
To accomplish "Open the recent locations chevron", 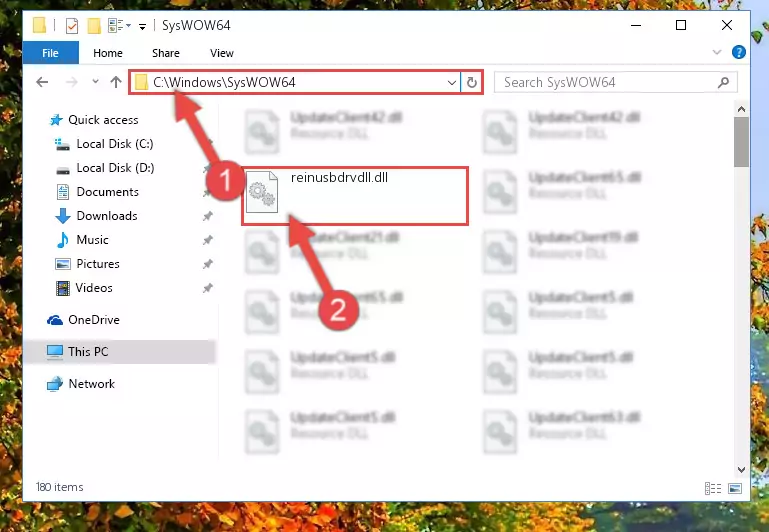I will pos(95,82).
